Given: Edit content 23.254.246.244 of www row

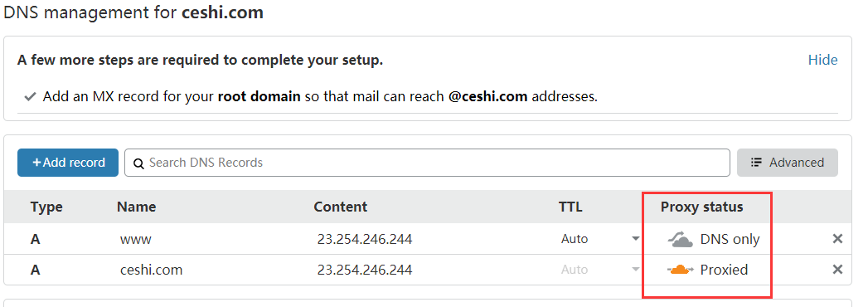Looking at the screenshot, I should tap(364, 240).
